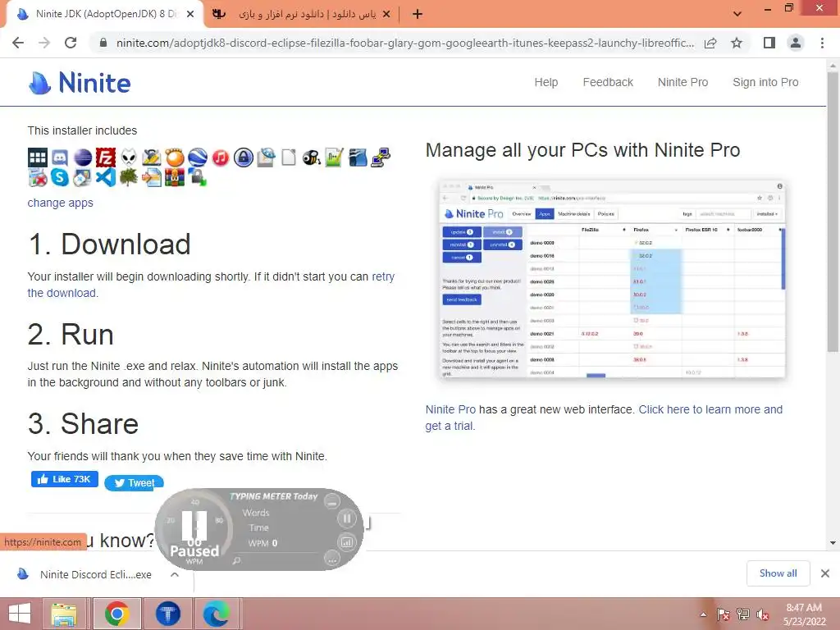The width and height of the screenshot is (840, 630).
Task: Click the WinSCP padlock icon
Action: [x=197, y=177]
